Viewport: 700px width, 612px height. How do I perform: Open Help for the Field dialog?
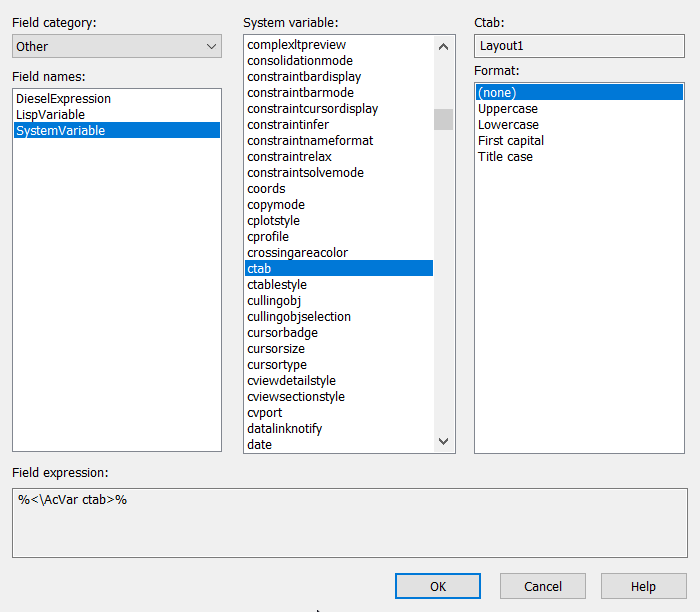click(643, 586)
